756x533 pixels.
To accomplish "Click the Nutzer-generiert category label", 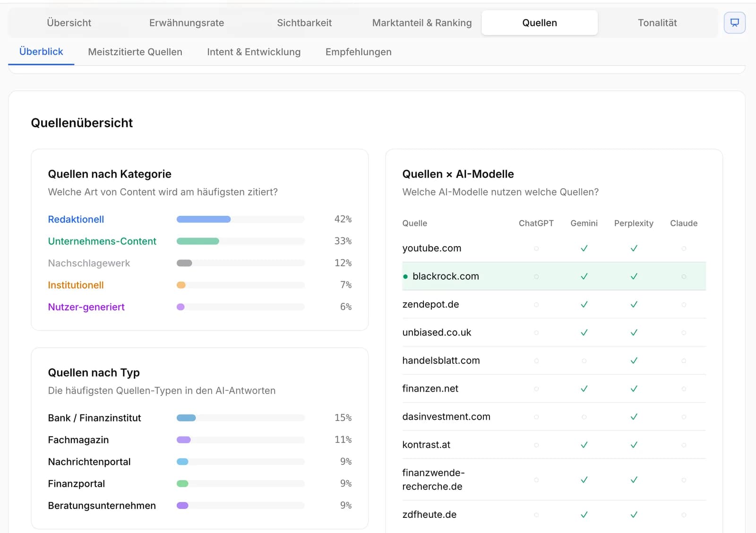I will pos(86,307).
